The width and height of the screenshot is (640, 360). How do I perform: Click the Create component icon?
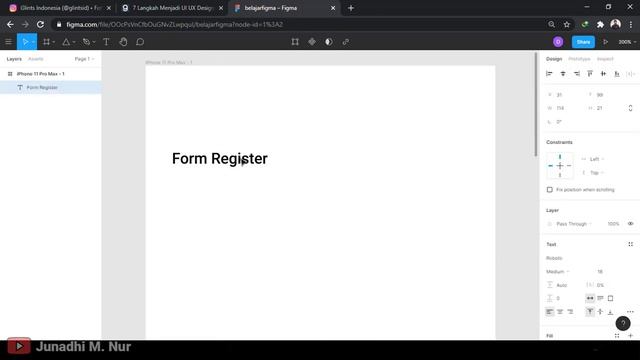tap(312, 42)
